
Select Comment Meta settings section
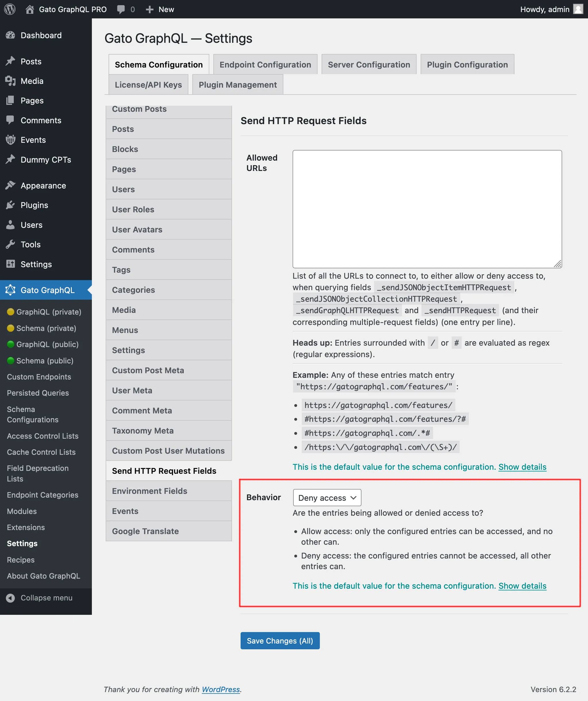pyautogui.click(x=169, y=410)
